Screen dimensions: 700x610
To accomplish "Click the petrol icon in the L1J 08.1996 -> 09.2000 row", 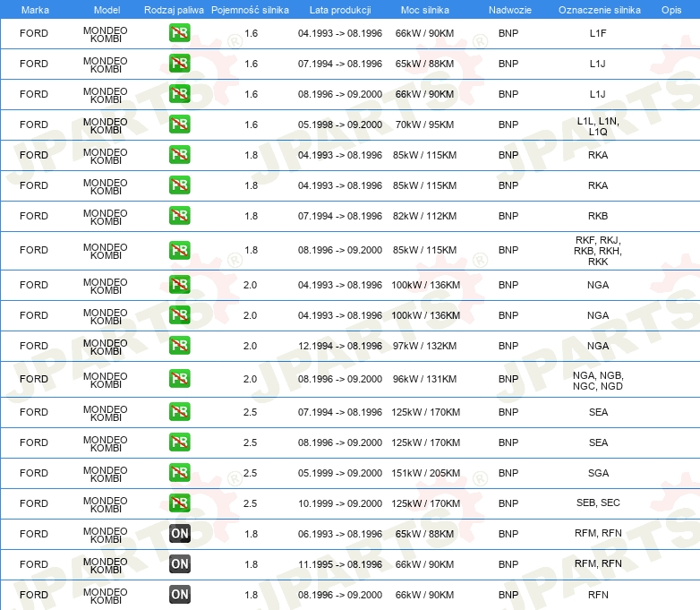I will pyautogui.click(x=179, y=94).
